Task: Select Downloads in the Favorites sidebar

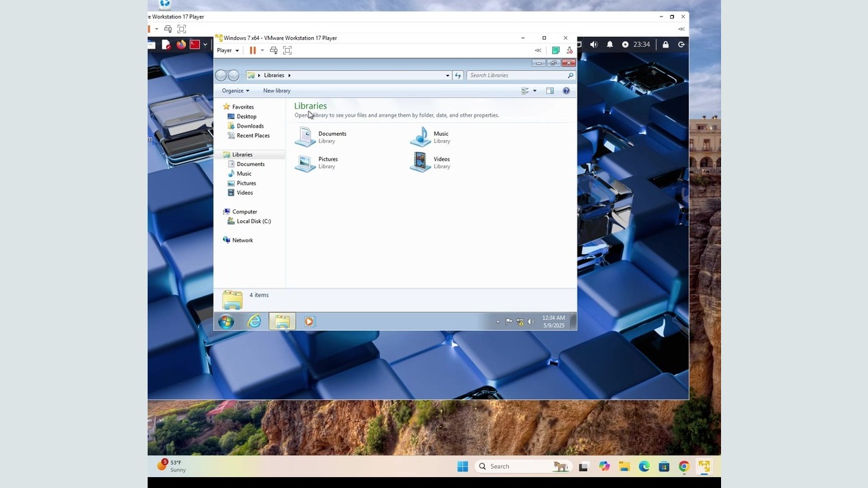Action: point(250,126)
